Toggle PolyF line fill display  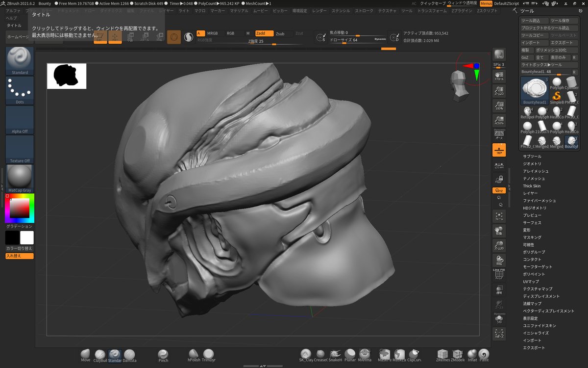(x=499, y=274)
